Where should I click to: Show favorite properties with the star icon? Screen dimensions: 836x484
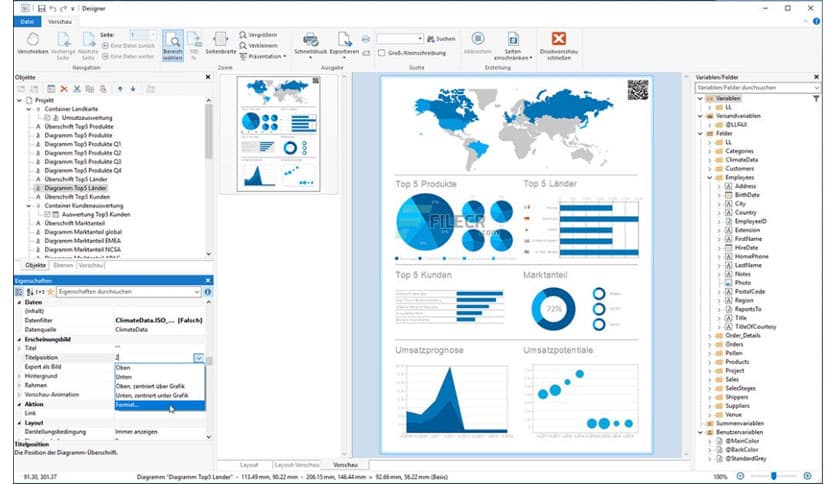51,292
